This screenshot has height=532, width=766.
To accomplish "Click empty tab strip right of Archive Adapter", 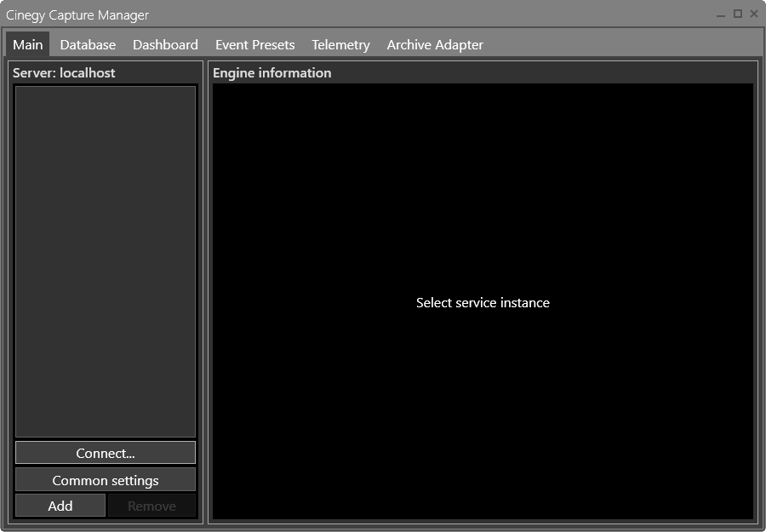I will [621, 44].
